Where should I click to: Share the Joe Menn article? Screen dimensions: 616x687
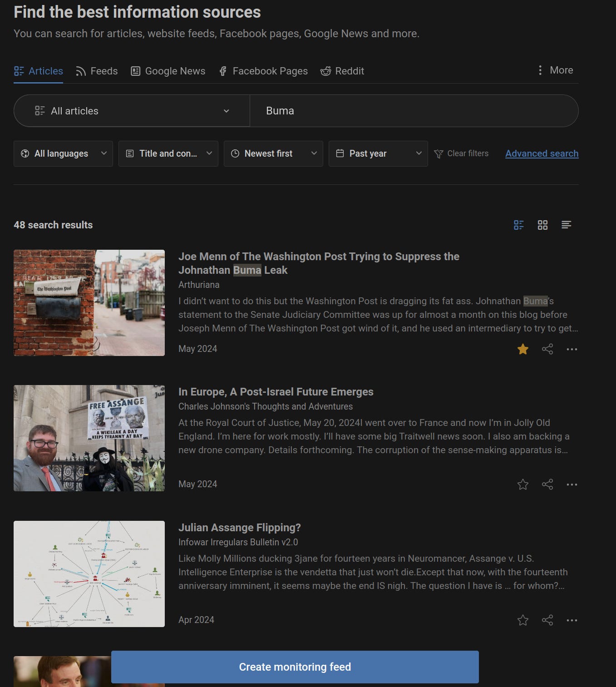(547, 349)
